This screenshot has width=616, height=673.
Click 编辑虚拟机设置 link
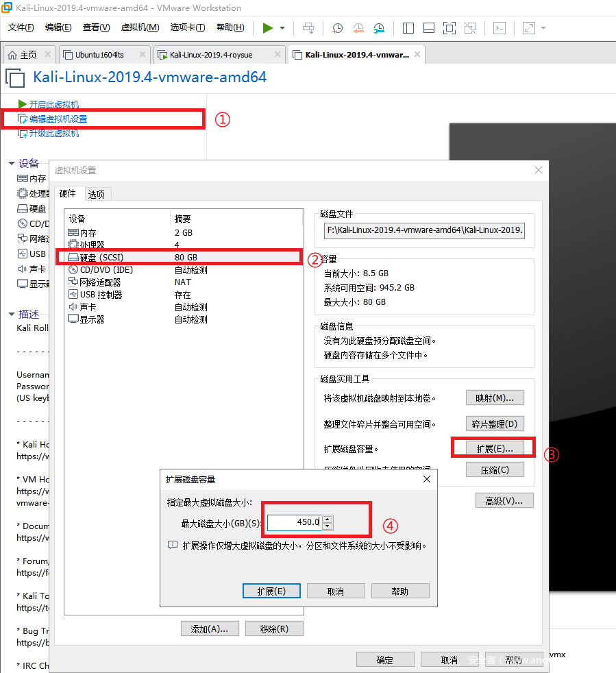[58, 119]
